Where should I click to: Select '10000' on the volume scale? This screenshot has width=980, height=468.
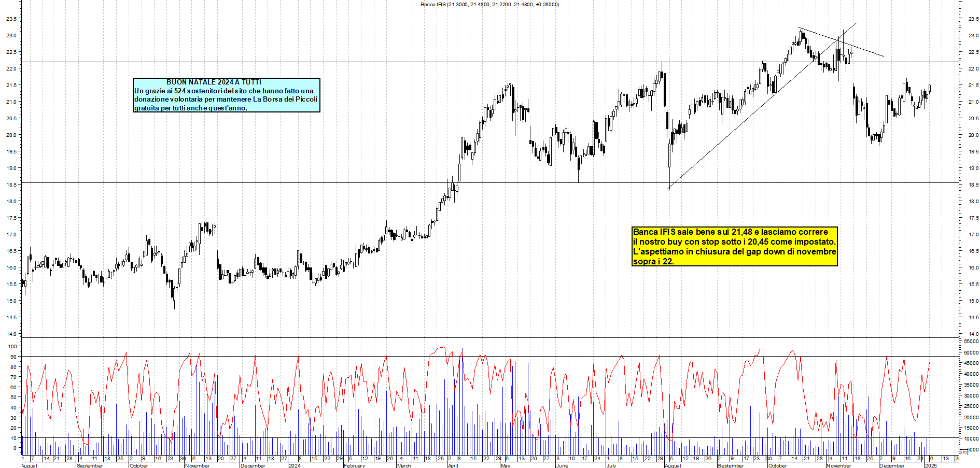(x=972, y=438)
